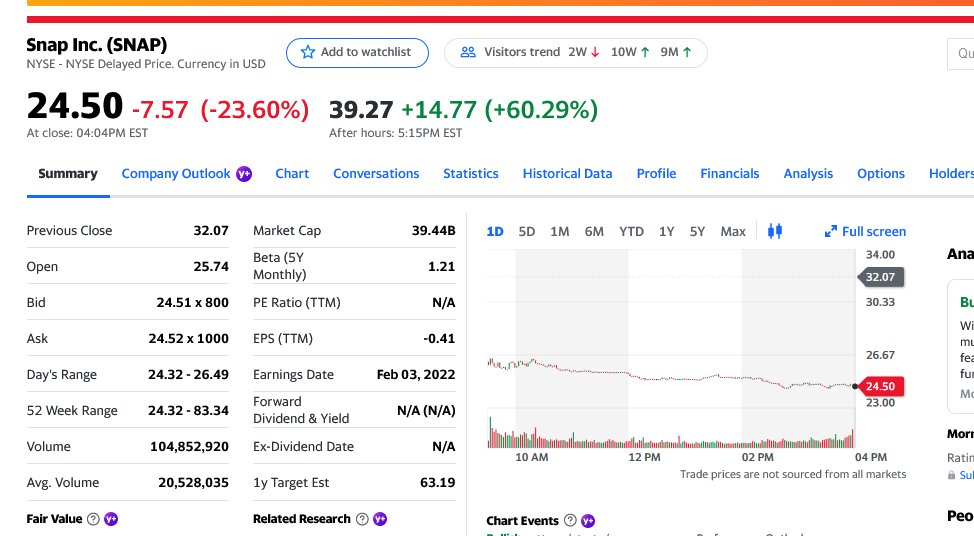Open the Conversations tab
Image resolution: width=974 pixels, height=536 pixels.
[376, 174]
